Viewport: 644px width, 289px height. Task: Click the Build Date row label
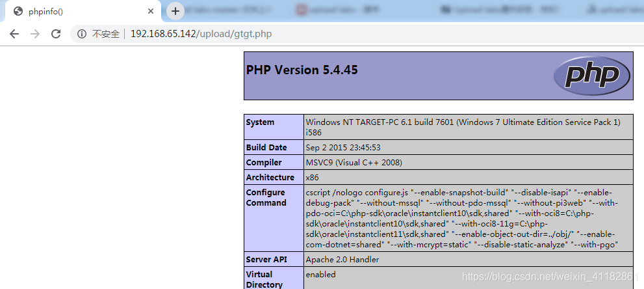266,147
